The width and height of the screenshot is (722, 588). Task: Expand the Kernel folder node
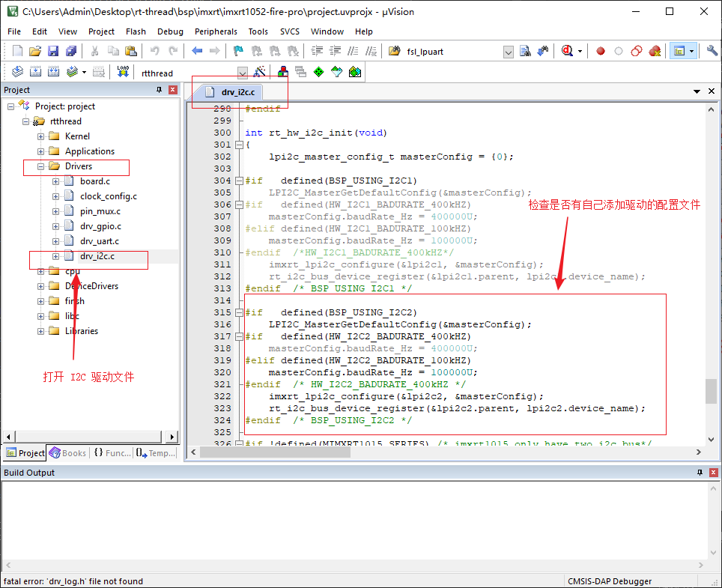click(x=41, y=136)
